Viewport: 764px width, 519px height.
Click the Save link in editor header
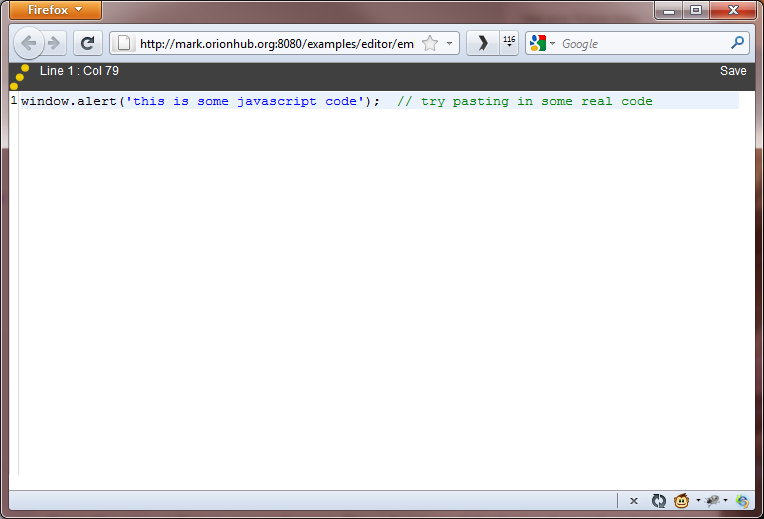[733, 71]
